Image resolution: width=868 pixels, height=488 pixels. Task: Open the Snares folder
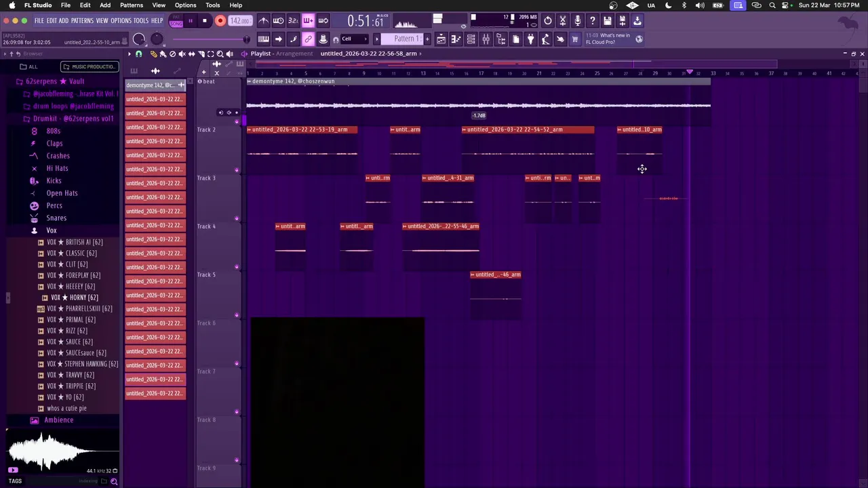tap(56, 218)
